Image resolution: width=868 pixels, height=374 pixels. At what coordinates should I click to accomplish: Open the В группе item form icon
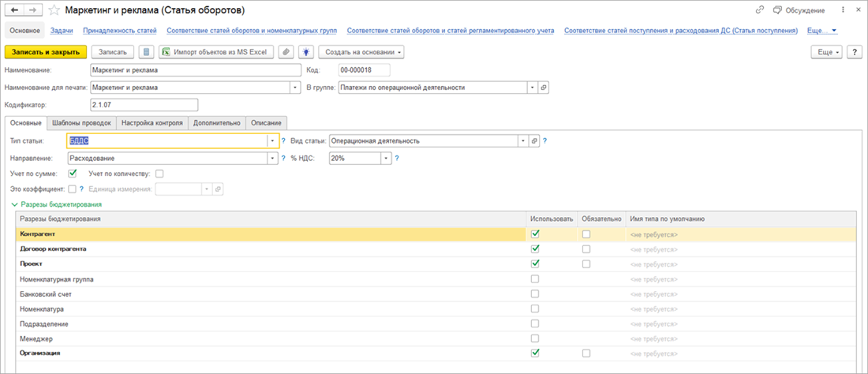[543, 88]
